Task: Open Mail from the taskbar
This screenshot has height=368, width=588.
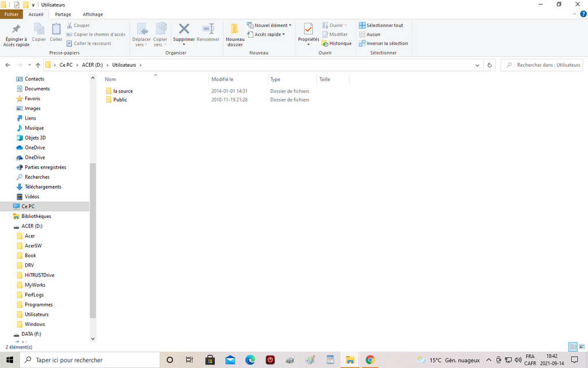Action: pos(230,360)
